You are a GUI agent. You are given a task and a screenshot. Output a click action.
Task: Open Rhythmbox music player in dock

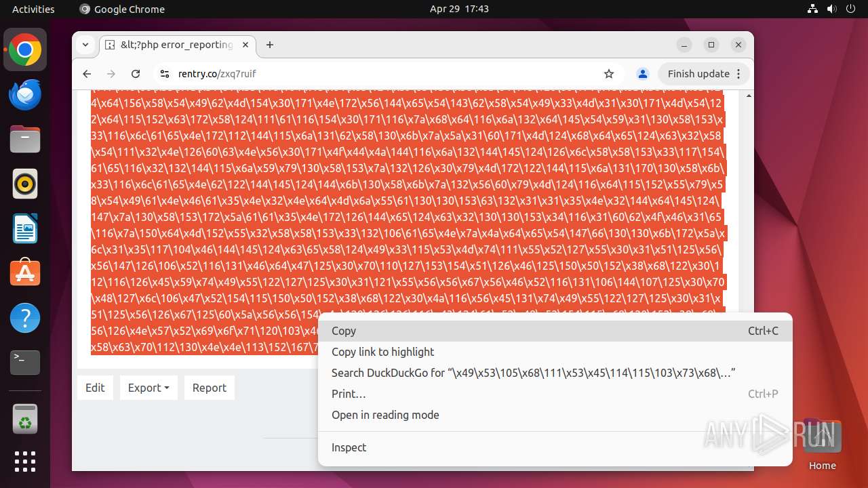click(x=25, y=184)
